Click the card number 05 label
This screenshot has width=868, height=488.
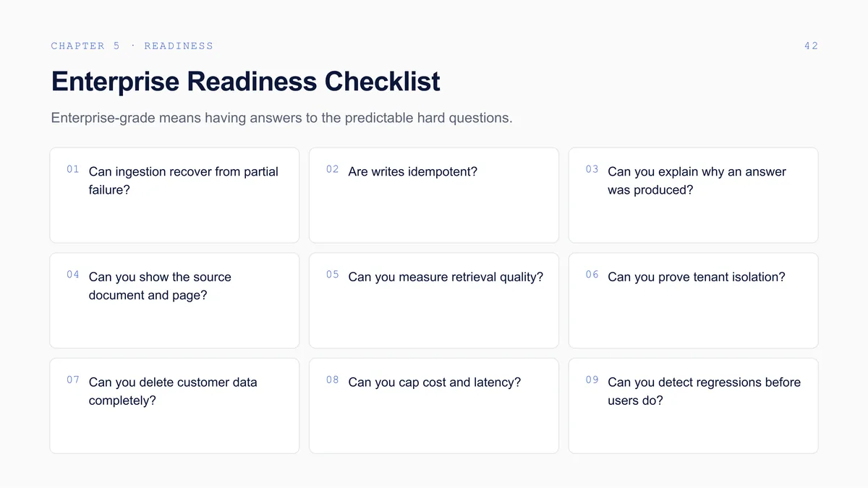coord(333,275)
